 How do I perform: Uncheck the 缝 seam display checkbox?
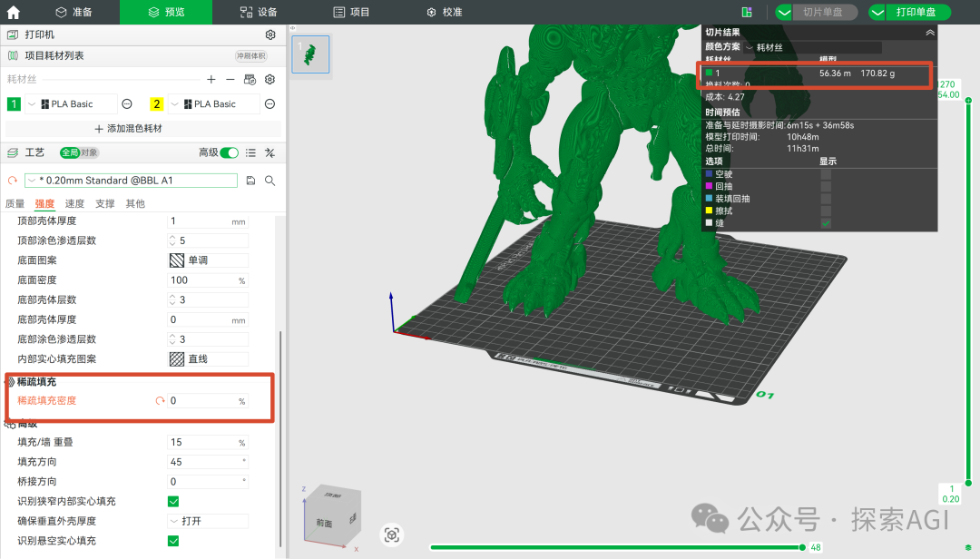tap(826, 223)
